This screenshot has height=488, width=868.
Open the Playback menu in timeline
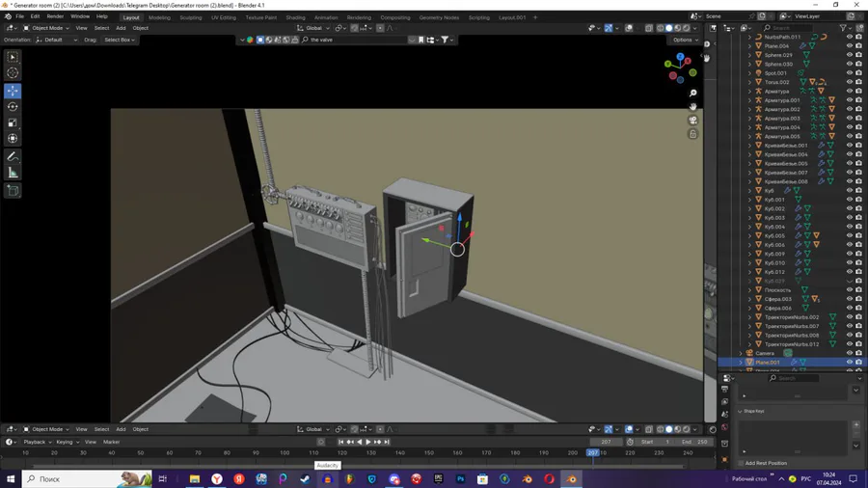37,442
